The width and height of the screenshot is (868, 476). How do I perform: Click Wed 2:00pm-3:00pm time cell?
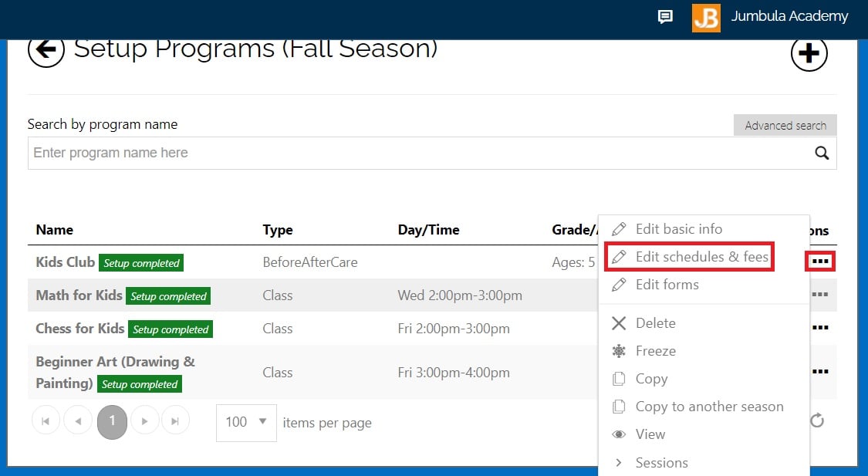(460, 295)
